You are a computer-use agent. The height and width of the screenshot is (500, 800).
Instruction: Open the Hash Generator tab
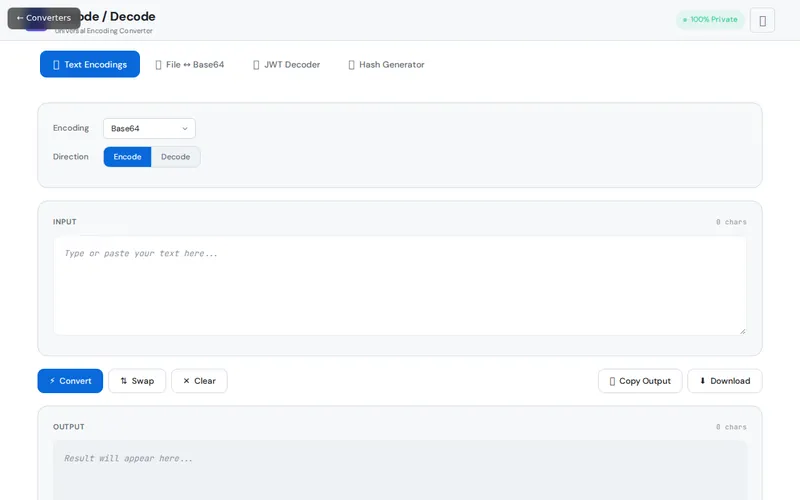(x=386, y=64)
